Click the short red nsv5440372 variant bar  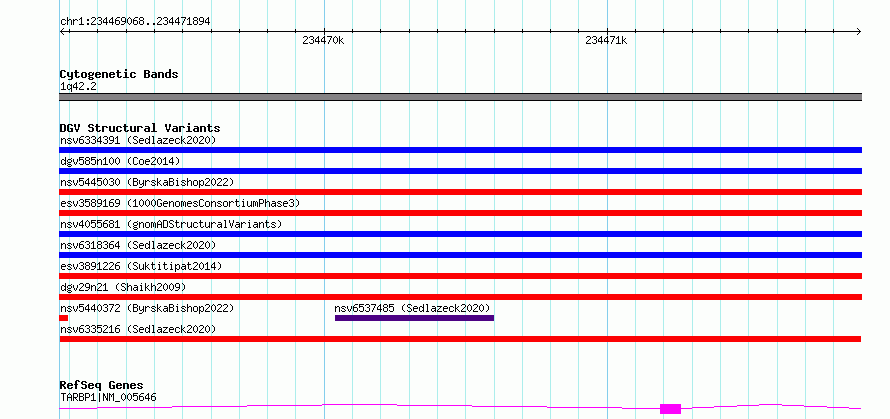tap(64, 318)
